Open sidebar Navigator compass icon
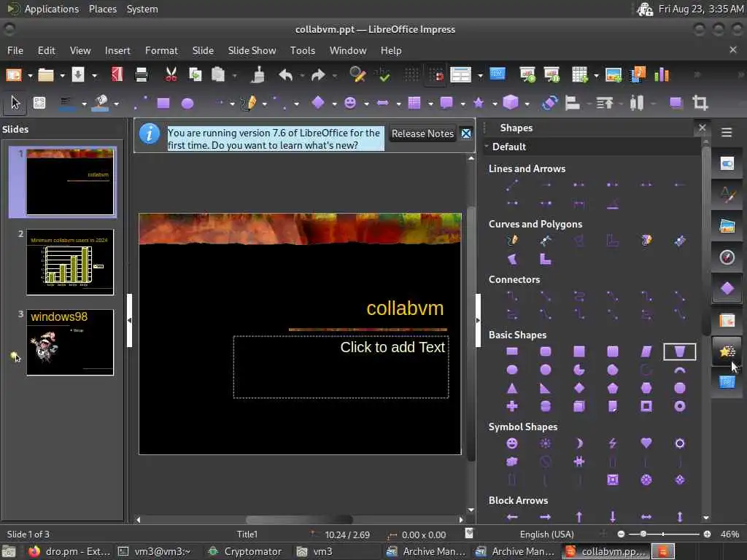Image resolution: width=747 pixels, height=560 pixels. click(727, 257)
